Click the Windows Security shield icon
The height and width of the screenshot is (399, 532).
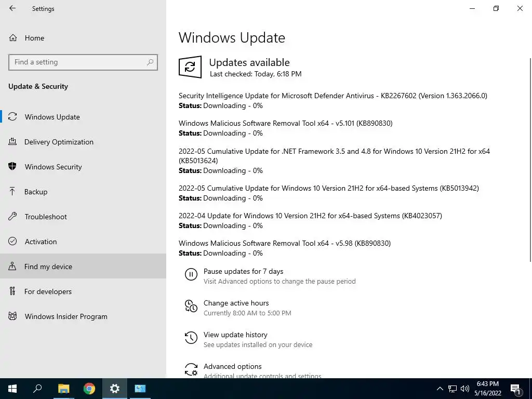pos(12,166)
